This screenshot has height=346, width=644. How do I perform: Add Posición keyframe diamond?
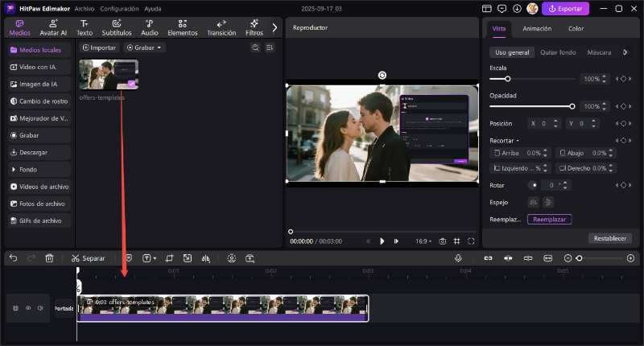623,124
